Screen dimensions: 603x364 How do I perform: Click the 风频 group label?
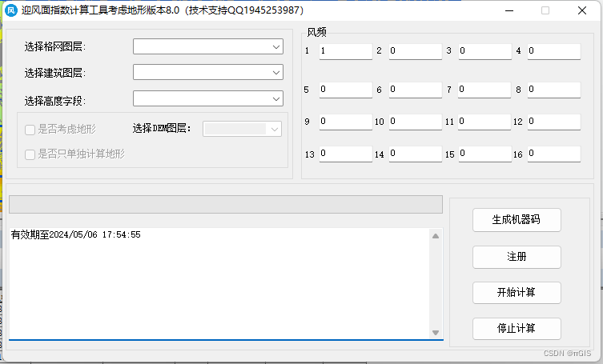(316, 32)
